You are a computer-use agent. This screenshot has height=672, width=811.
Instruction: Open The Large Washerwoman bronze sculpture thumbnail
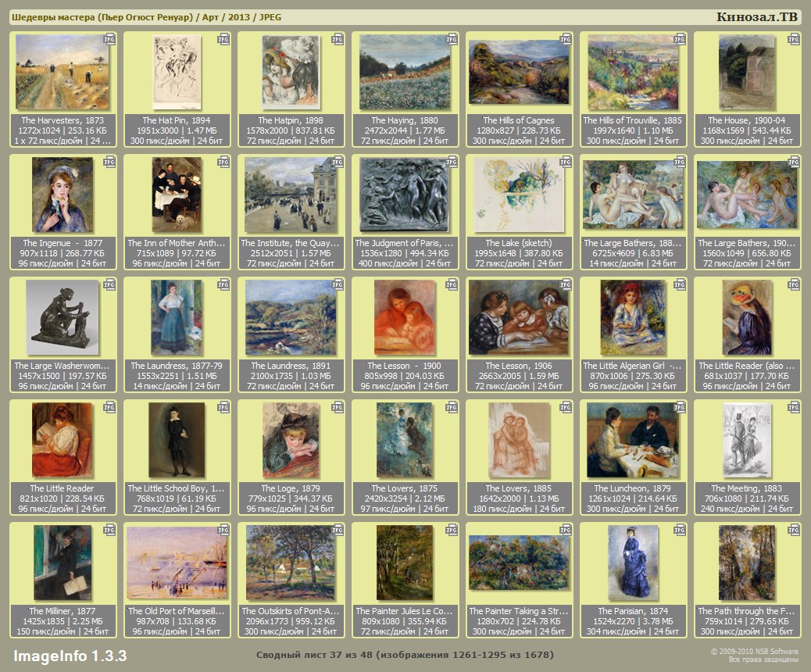coord(62,317)
